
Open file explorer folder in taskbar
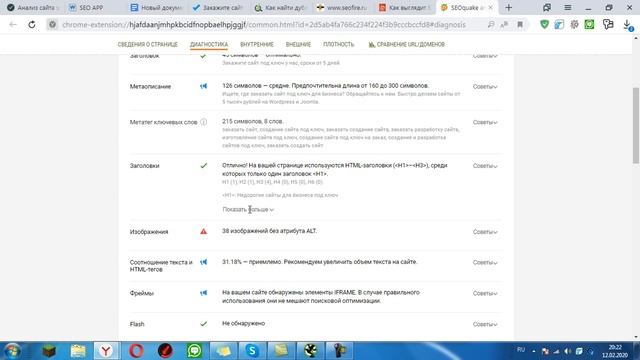coord(78,351)
